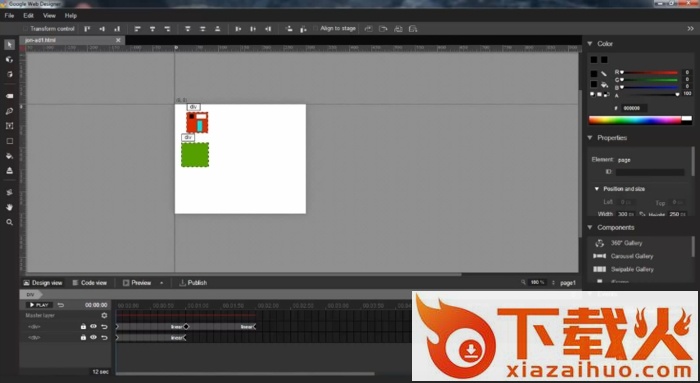Toggle repeat on the first div layer
The image size is (700, 383).
point(104,326)
